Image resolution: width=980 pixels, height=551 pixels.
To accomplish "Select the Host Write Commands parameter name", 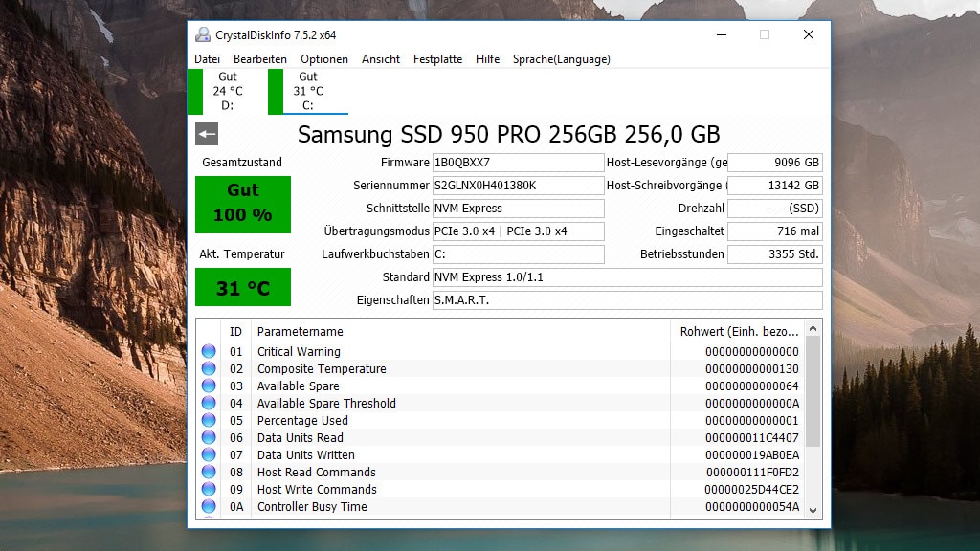I will tap(317, 489).
